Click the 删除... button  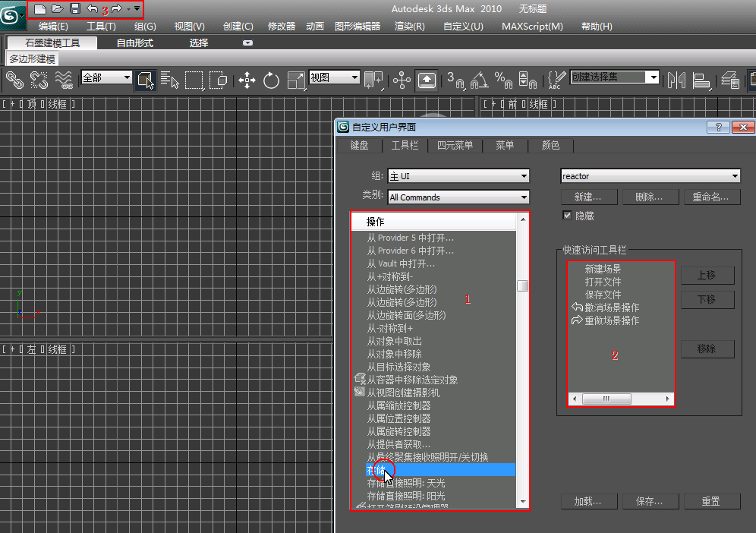pos(650,197)
